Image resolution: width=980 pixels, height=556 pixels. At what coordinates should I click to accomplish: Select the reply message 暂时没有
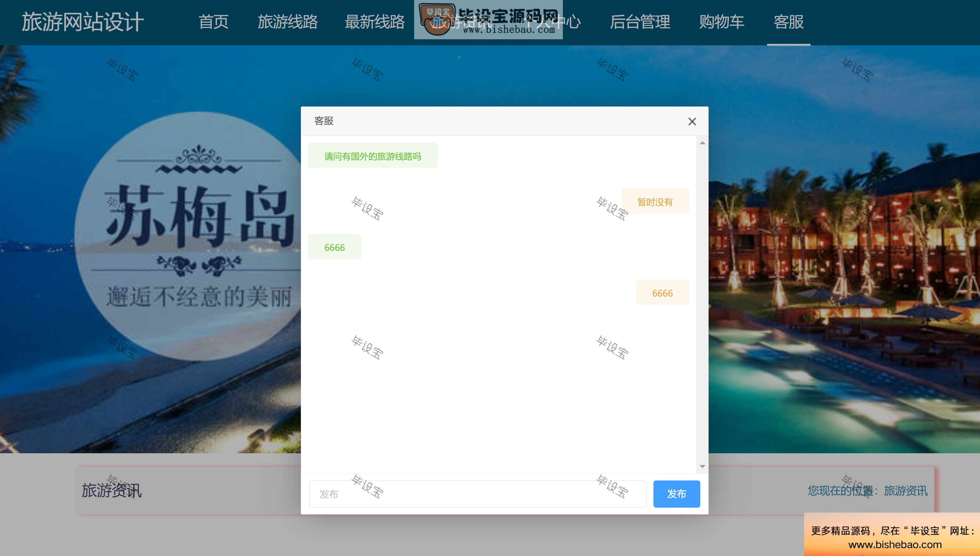(655, 201)
